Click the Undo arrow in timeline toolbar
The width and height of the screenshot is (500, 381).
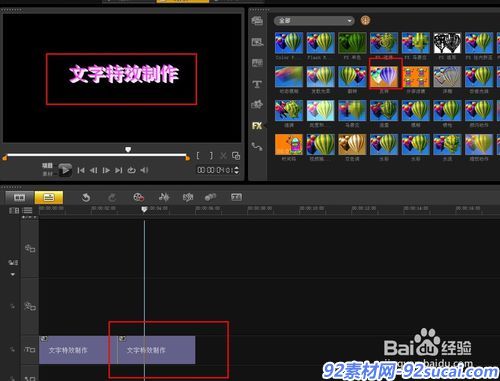click(86, 197)
